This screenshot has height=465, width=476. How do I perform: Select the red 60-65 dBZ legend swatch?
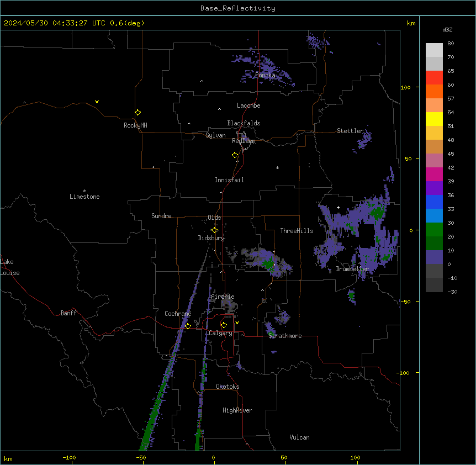[x=434, y=78]
